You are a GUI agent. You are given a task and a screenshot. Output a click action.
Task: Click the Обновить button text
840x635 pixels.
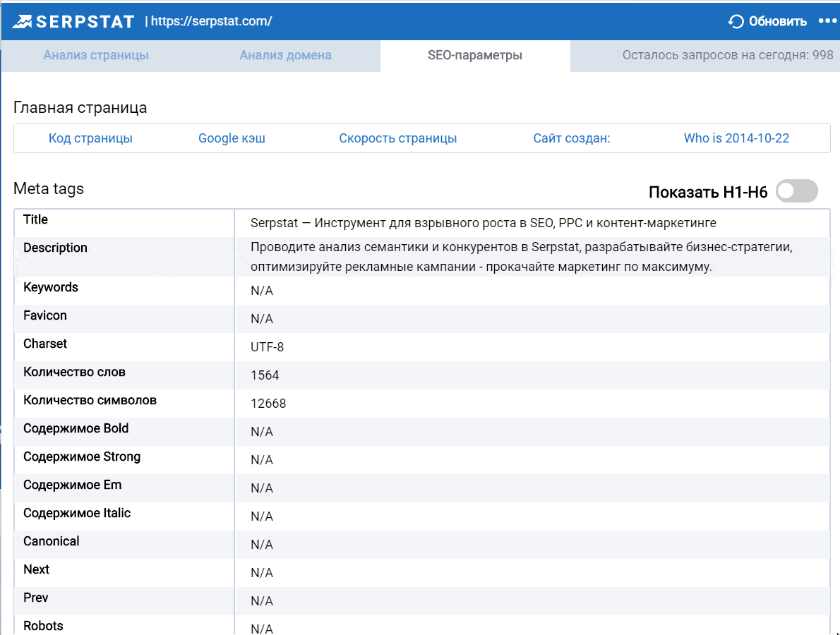778,21
